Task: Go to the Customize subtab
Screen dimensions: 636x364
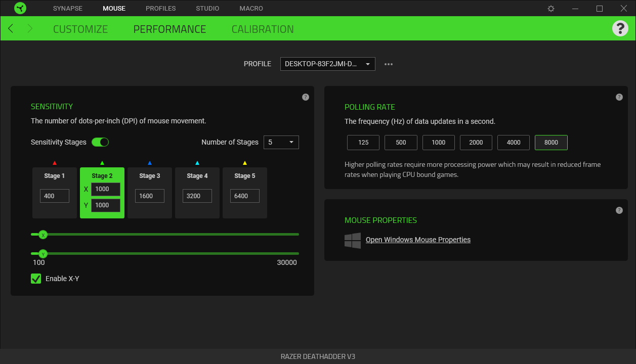Action: [80, 29]
